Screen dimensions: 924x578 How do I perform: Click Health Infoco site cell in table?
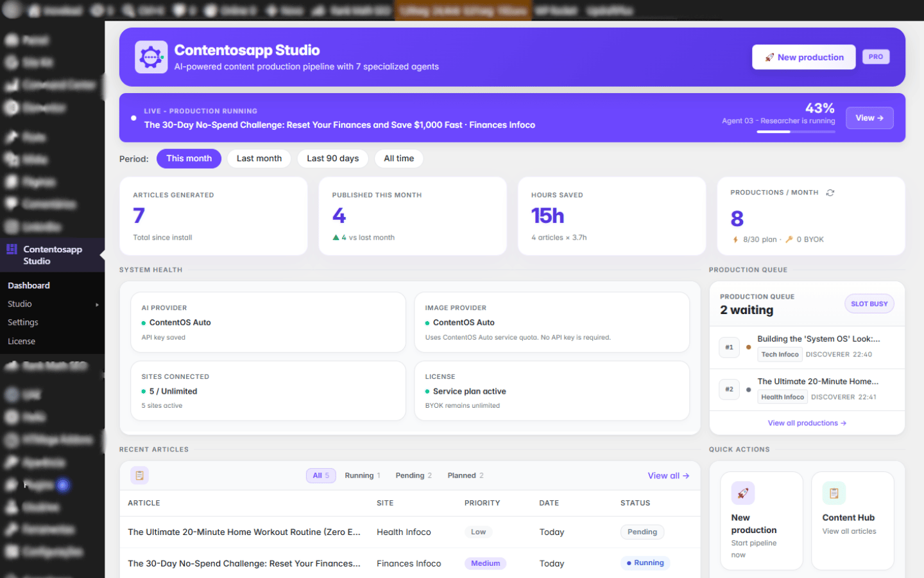pyautogui.click(x=404, y=532)
